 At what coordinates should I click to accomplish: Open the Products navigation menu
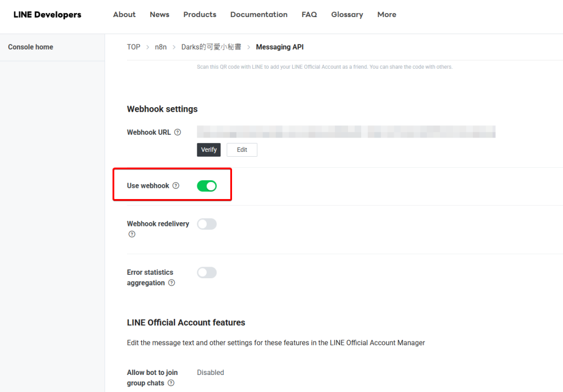[x=200, y=15]
